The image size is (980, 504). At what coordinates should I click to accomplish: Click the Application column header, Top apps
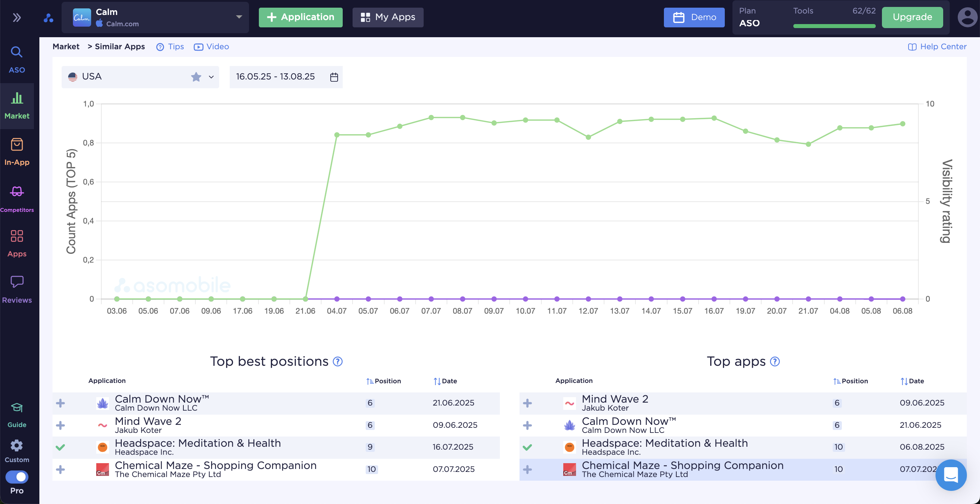point(574,381)
